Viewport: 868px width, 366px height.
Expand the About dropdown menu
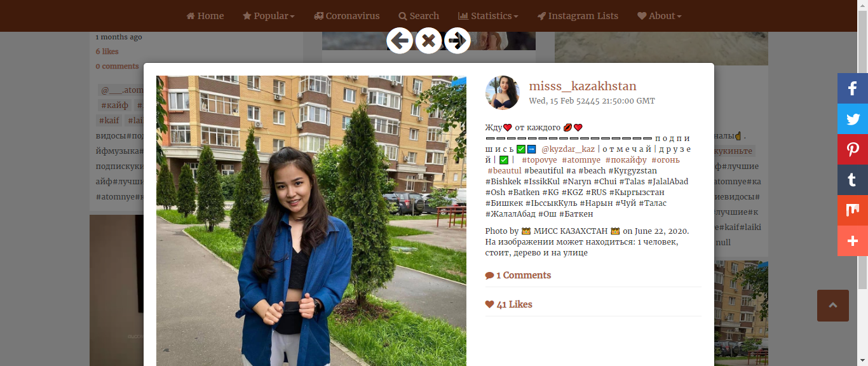pos(660,16)
